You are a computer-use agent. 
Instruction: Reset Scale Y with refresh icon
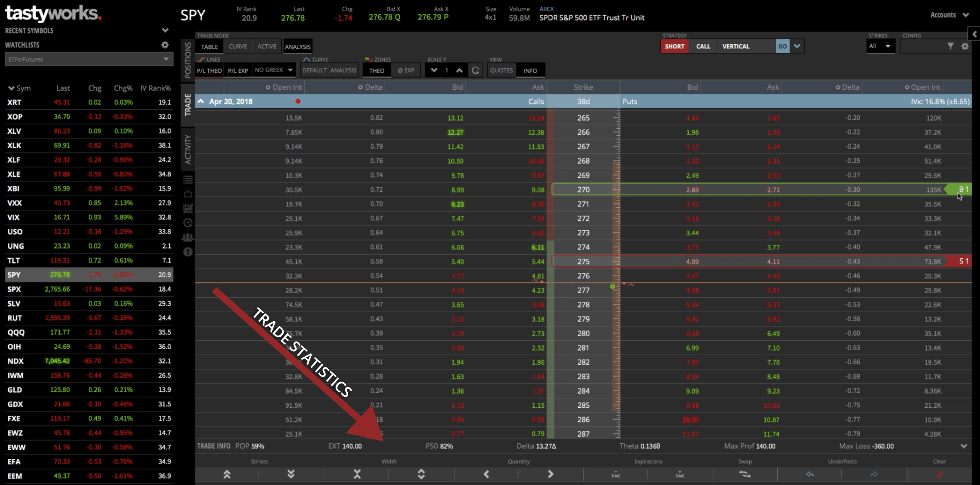pos(475,70)
